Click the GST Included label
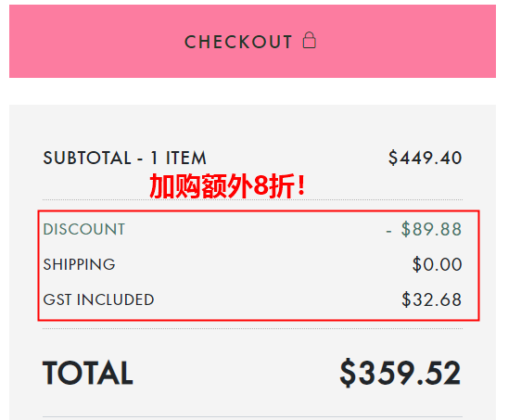The height and width of the screenshot is (420, 521). coord(98,299)
